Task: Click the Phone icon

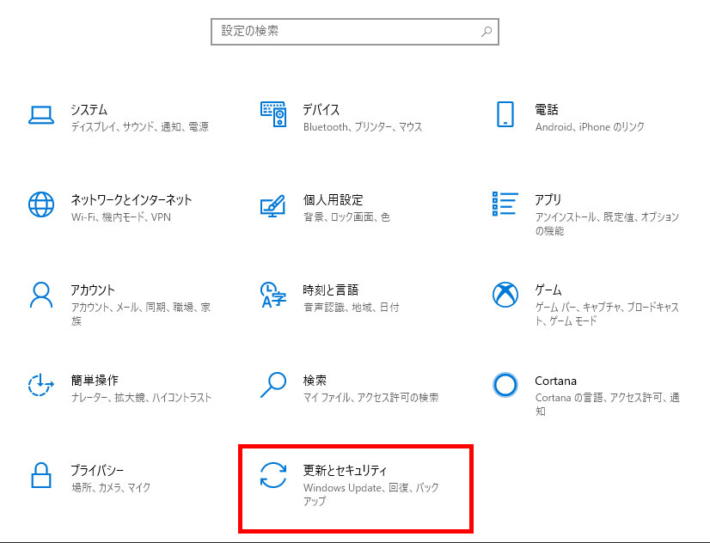Action: tap(505, 115)
